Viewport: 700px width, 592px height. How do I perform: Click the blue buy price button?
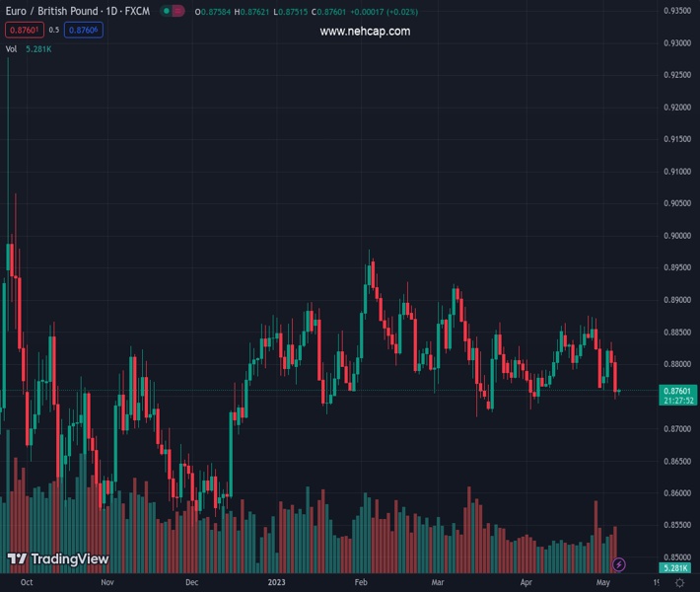[x=86, y=30]
